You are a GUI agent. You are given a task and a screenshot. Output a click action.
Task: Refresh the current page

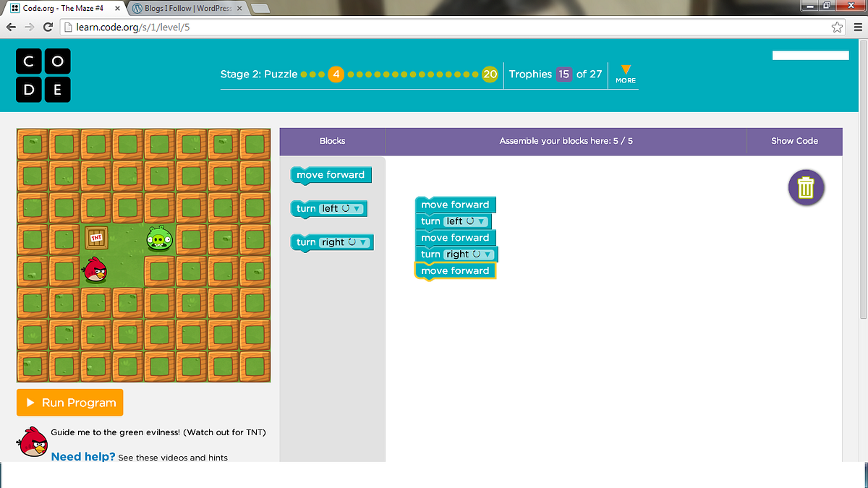pyautogui.click(x=48, y=27)
